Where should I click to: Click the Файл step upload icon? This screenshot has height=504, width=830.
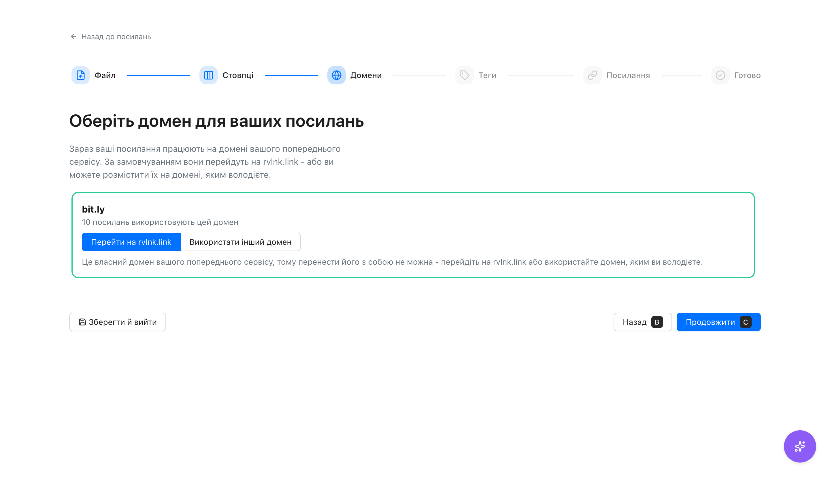click(80, 75)
